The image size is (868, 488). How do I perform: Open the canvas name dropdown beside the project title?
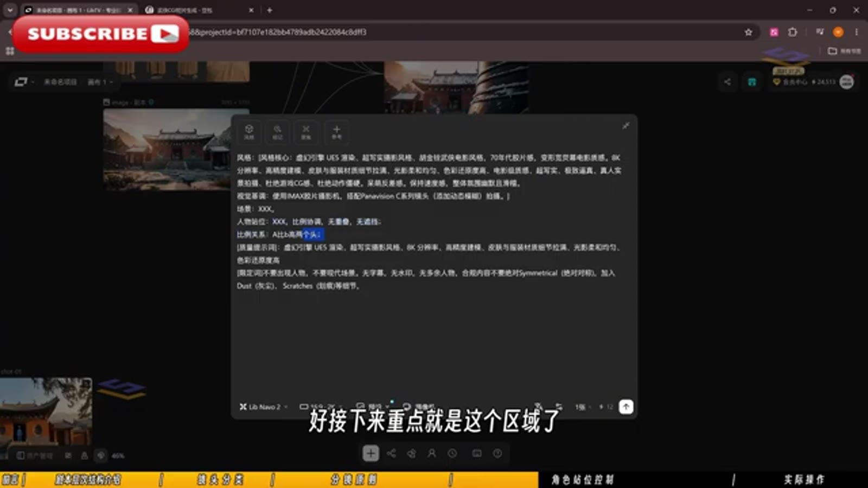pos(100,82)
